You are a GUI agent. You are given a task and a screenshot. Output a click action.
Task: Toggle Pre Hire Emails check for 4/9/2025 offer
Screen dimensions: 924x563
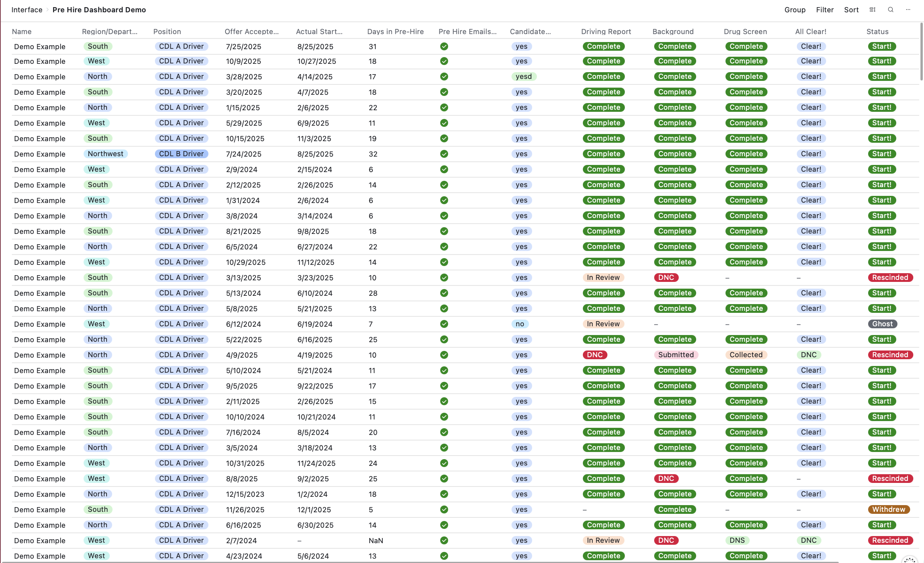(444, 355)
